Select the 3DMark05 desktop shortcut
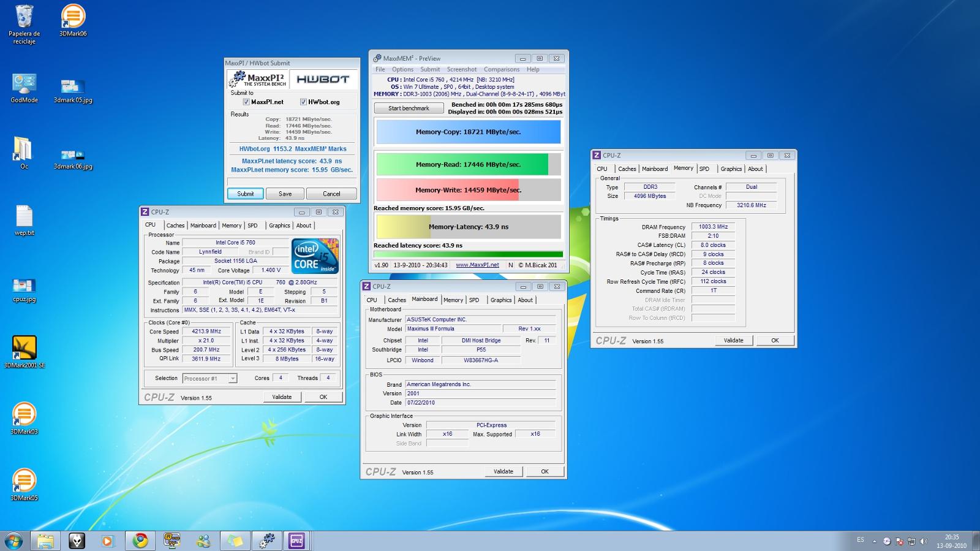This screenshot has height=551, width=980. pos(24,485)
